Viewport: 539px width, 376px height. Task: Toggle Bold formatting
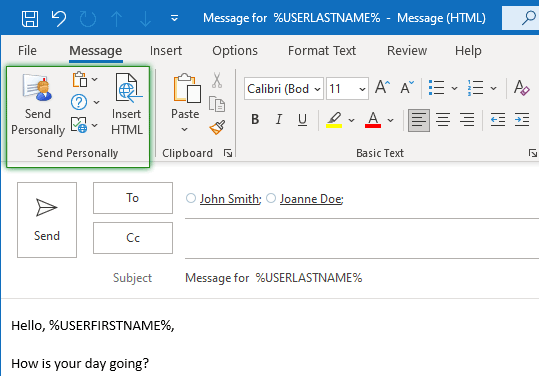click(255, 120)
